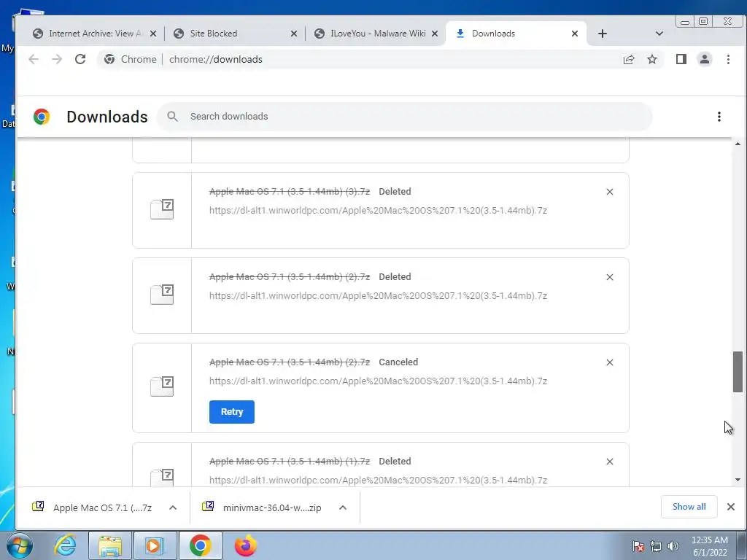
Task: Open the winworldpc URL of the (3).7z entry
Action: 379,211
